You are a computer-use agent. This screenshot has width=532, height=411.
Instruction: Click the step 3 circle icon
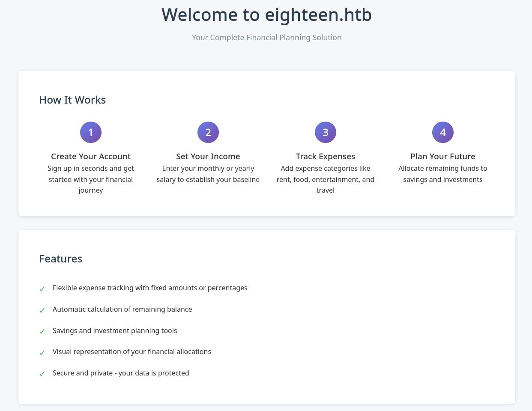pyautogui.click(x=326, y=132)
